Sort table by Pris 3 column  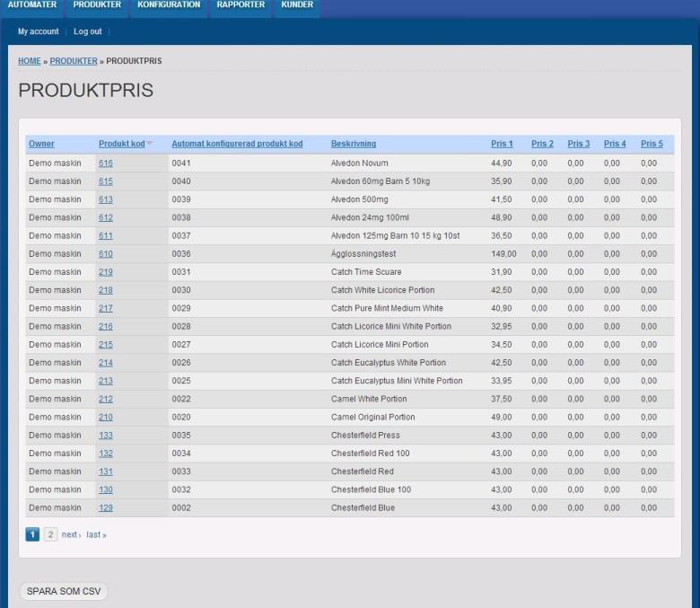[579, 144]
